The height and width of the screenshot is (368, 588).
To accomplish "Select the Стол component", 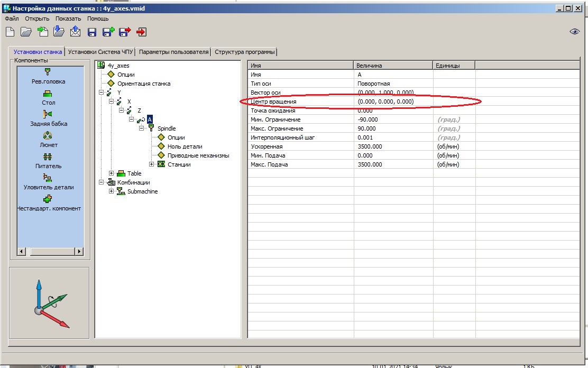I will [48, 98].
